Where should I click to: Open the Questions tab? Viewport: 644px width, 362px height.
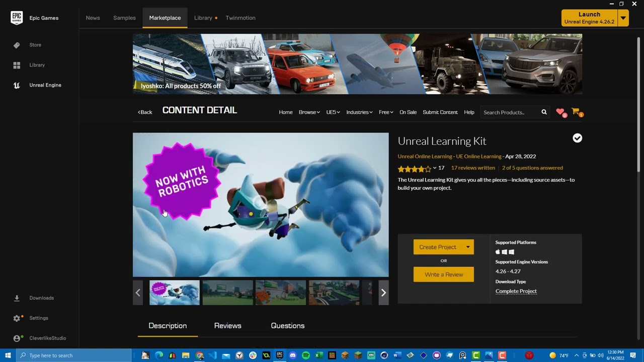(288, 326)
